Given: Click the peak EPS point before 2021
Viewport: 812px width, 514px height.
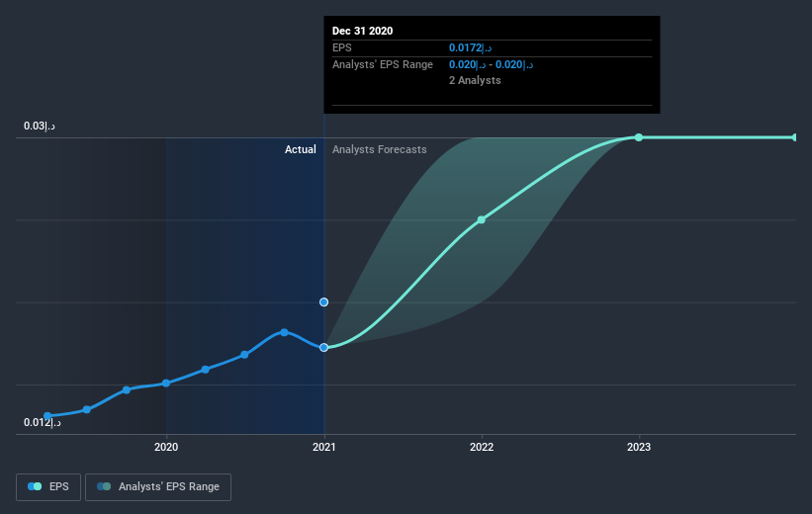Looking at the screenshot, I should coord(284,332).
